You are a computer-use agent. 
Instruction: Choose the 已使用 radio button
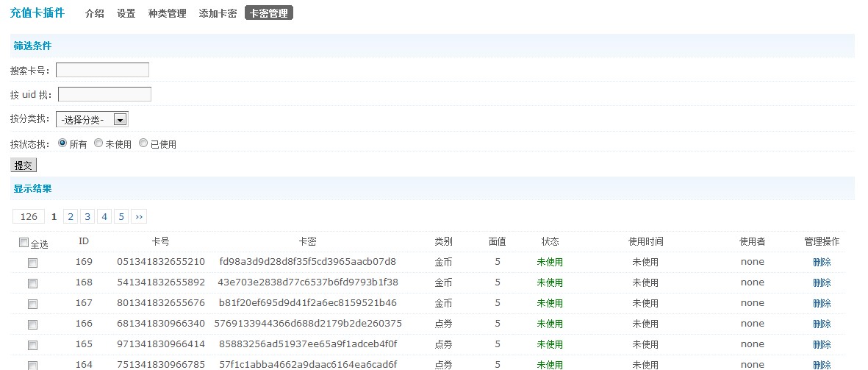click(143, 143)
